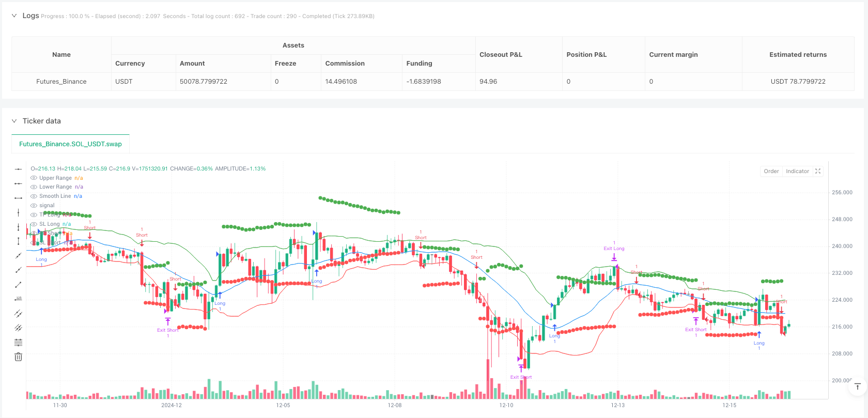Toggle visibility of Lower Range line
Viewport: 868px width, 418px height.
34,187
